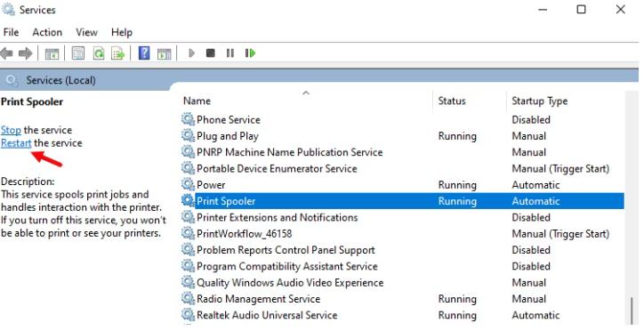Sort by the Status column header
The width and height of the screenshot is (644, 331).
tap(452, 101)
